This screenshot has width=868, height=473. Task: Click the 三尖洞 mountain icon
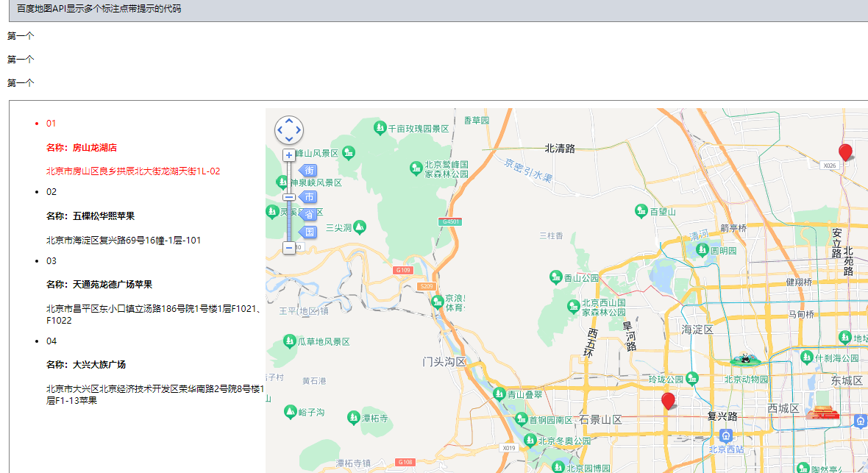[x=359, y=227]
